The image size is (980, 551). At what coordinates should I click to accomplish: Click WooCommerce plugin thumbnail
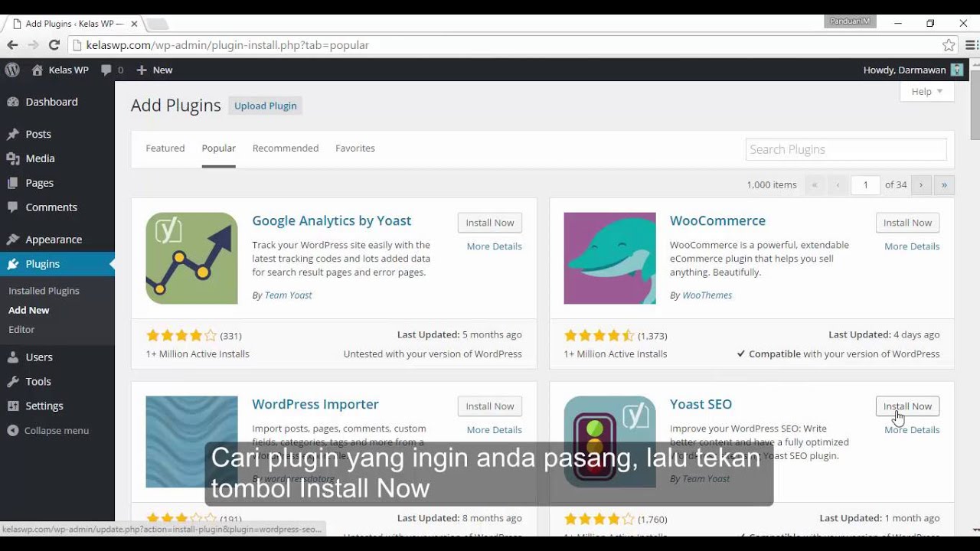click(609, 258)
